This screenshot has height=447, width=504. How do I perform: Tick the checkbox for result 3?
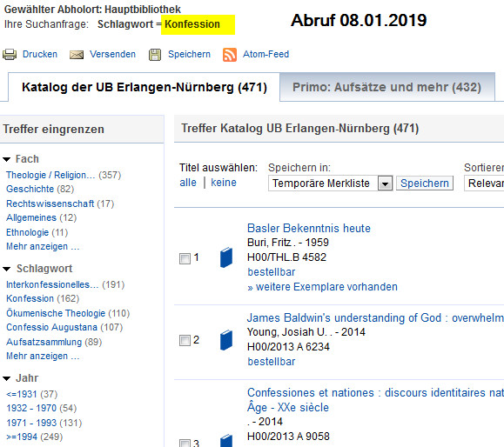(x=185, y=444)
